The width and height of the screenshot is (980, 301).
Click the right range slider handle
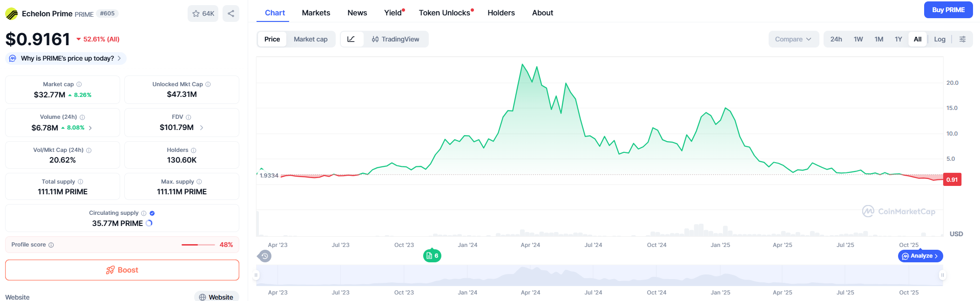942,275
